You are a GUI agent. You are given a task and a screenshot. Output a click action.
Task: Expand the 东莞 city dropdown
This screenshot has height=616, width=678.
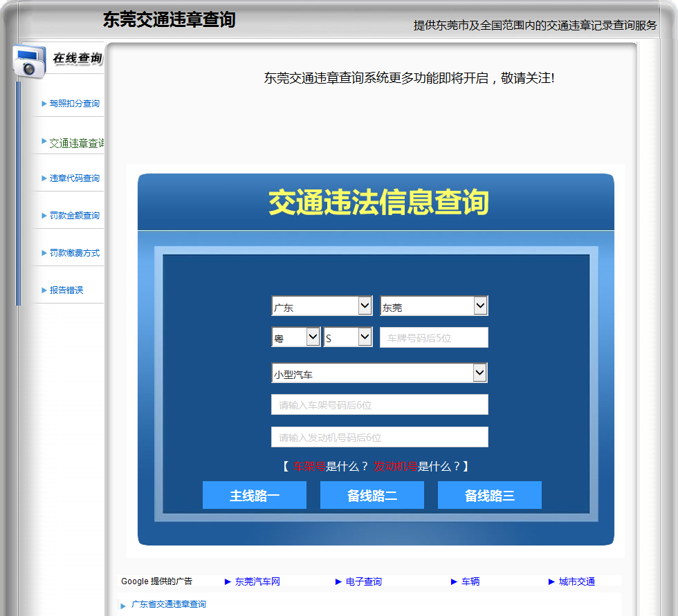[434, 306]
